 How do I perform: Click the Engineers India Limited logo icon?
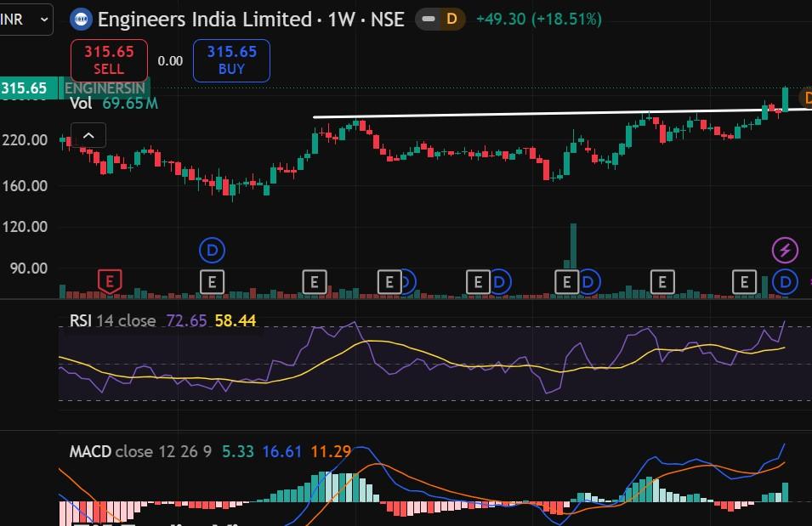coord(81,20)
